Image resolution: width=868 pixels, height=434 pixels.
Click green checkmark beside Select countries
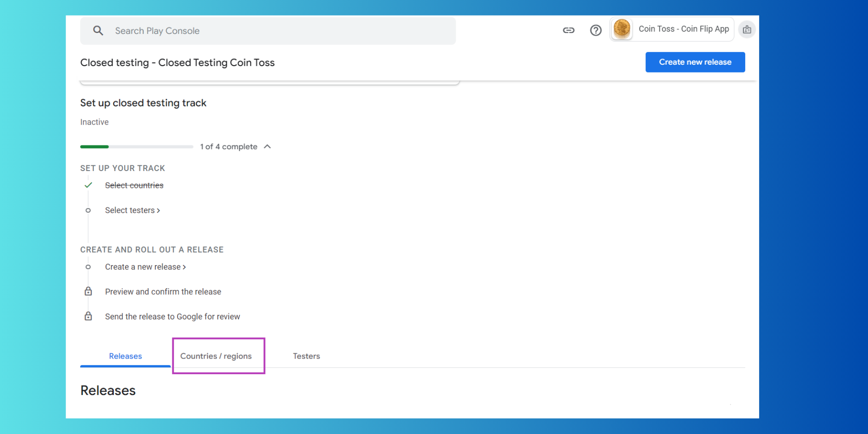point(88,185)
